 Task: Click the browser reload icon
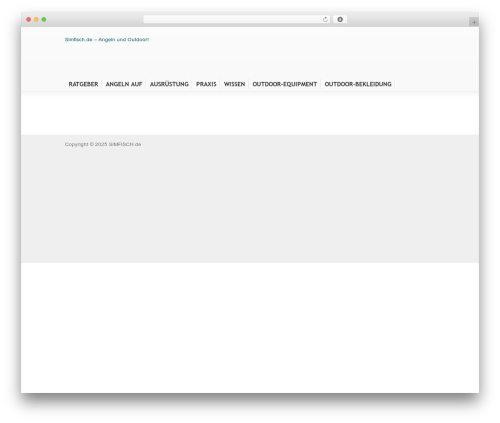(x=325, y=20)
